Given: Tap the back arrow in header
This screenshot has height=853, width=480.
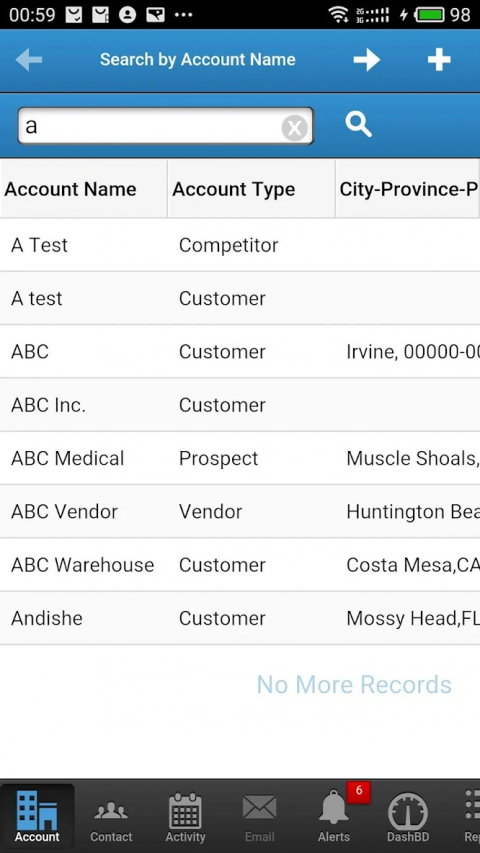Looking at the screenshot, I should (28, 60).
